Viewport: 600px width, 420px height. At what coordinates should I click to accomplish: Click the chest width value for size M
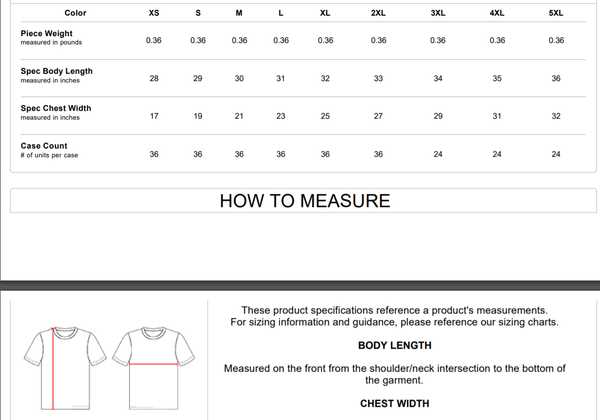pos(239,116)
